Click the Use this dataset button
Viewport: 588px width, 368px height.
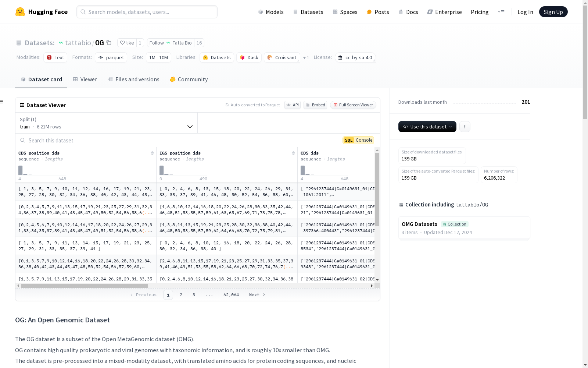pos(427,127)
